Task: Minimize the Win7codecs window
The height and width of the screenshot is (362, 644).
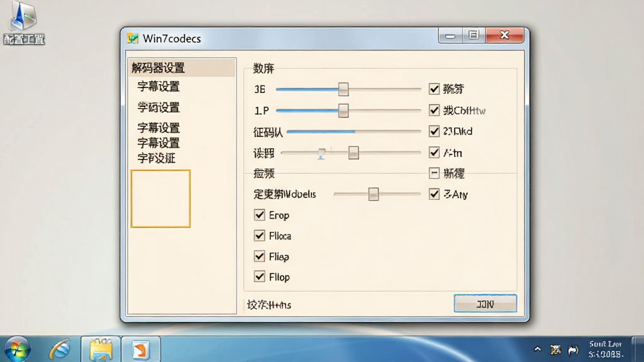Action: pos(450,36)
